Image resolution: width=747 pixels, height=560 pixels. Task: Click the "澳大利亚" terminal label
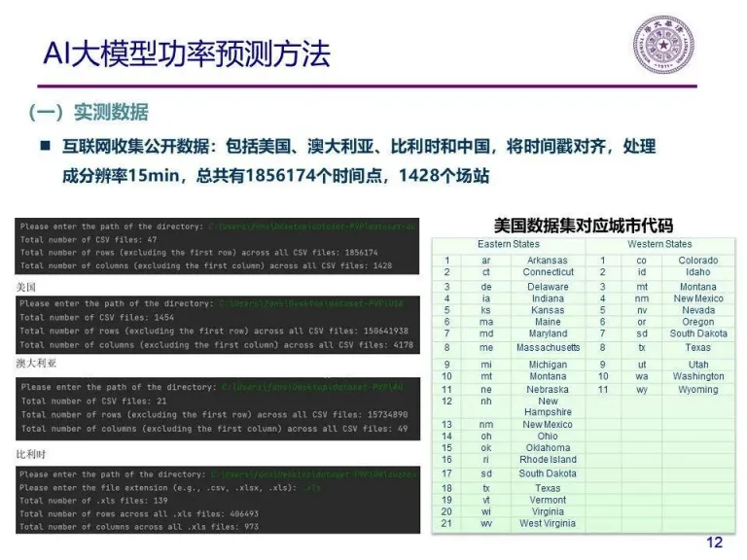click(x=36, y=364)
